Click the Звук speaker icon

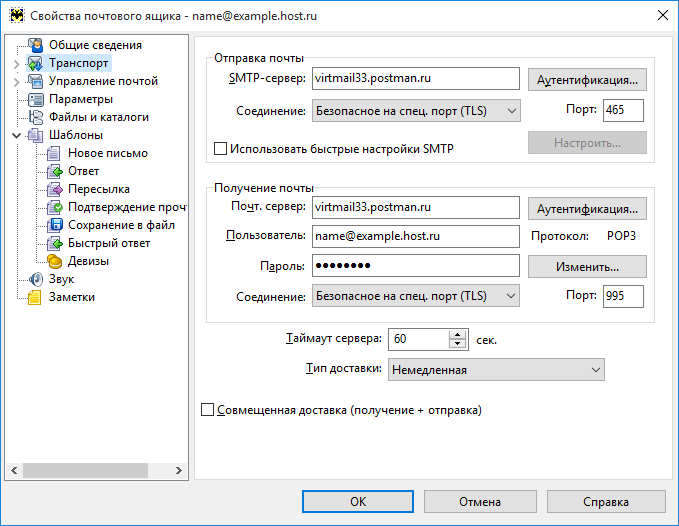[36, 279]
